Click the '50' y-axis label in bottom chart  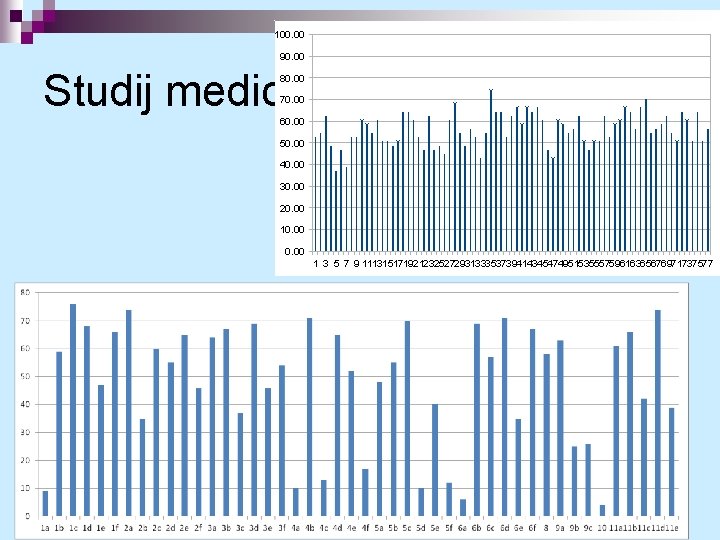point(25,377)
